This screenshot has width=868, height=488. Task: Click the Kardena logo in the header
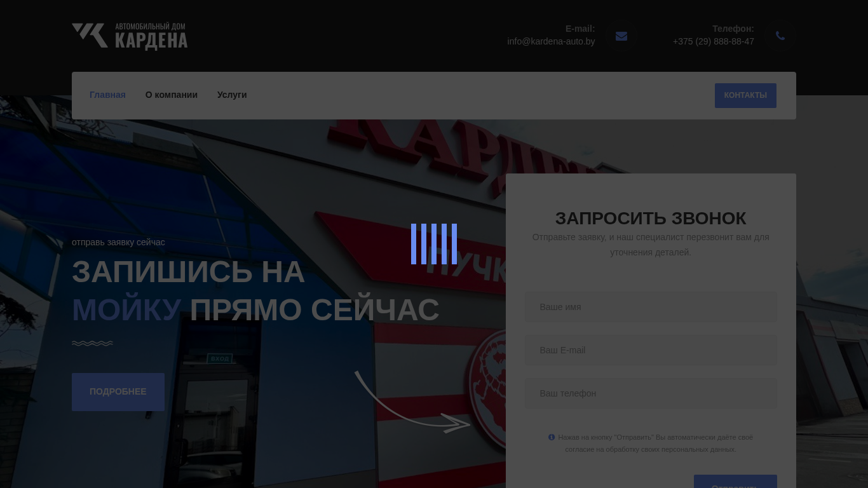pos(130,36)
